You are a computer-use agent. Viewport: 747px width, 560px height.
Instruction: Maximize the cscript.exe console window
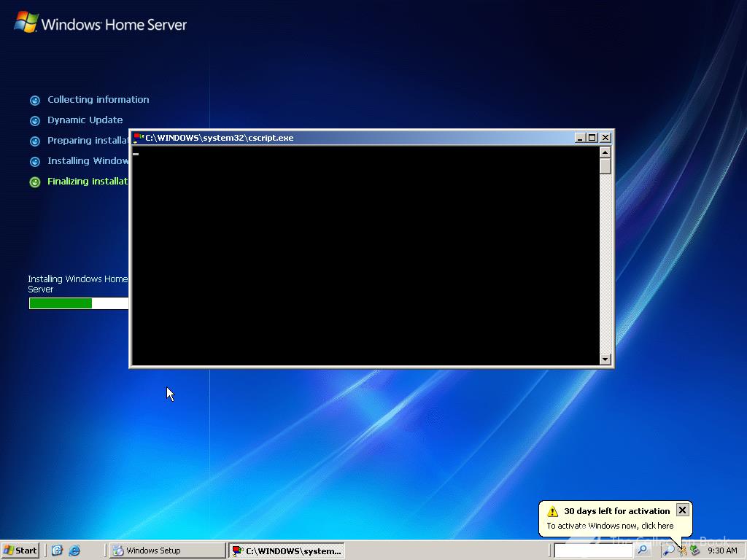pos(592,138)
